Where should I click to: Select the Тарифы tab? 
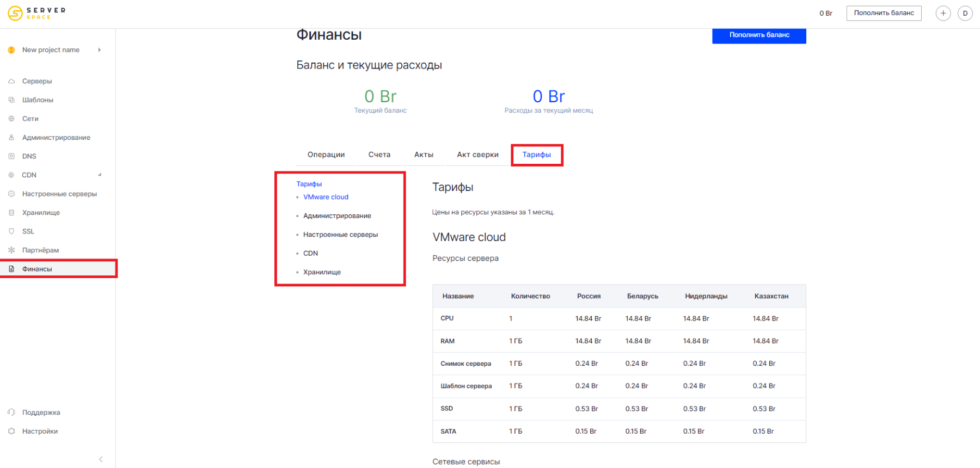(537, 155)
